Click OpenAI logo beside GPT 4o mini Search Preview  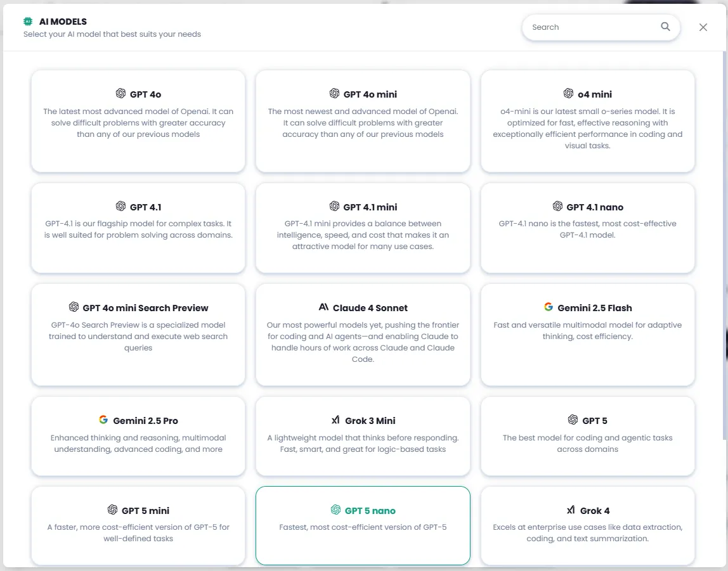(x=74, y=307)
